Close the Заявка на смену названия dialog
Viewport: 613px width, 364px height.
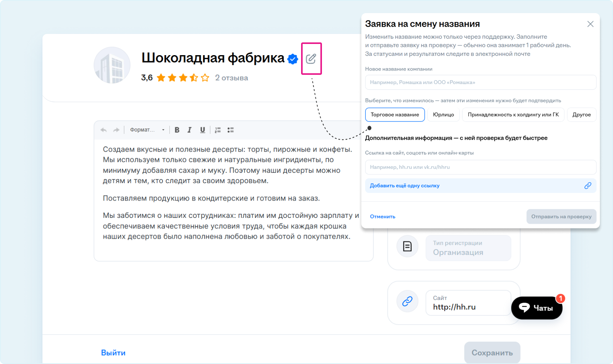(x=590, y=24)
